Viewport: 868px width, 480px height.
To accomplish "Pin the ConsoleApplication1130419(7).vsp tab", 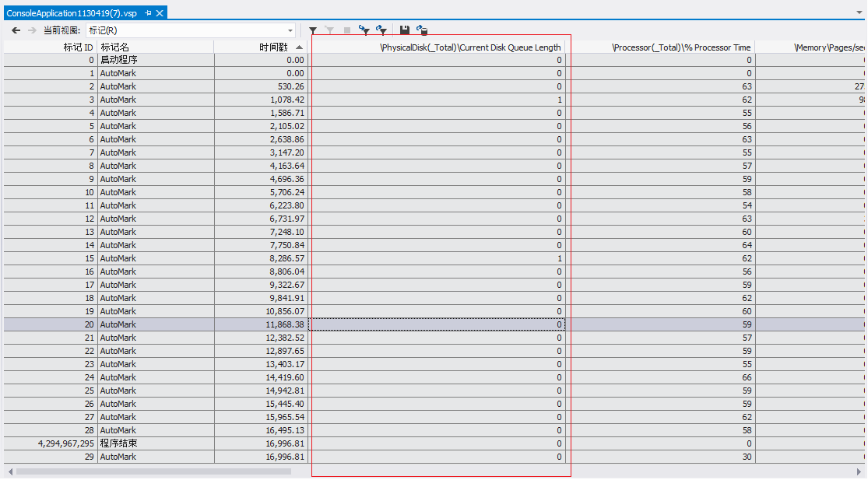I will 148,13.
